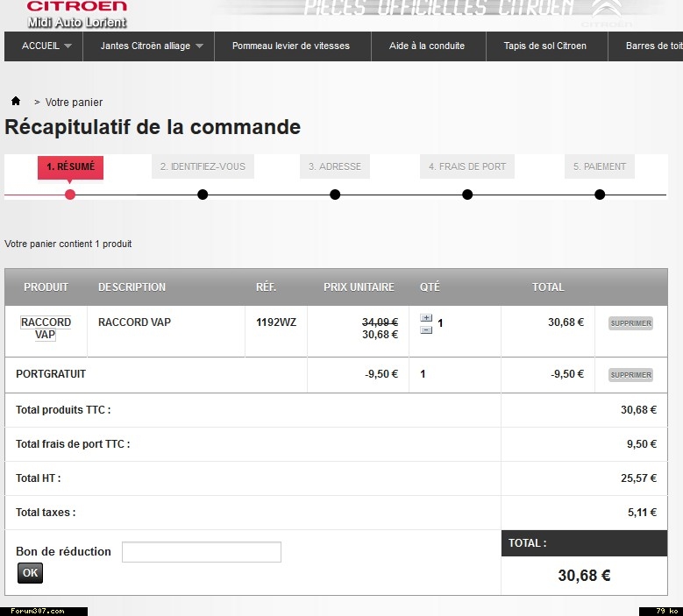Decrease quantity with the minus button

(426, 330)
